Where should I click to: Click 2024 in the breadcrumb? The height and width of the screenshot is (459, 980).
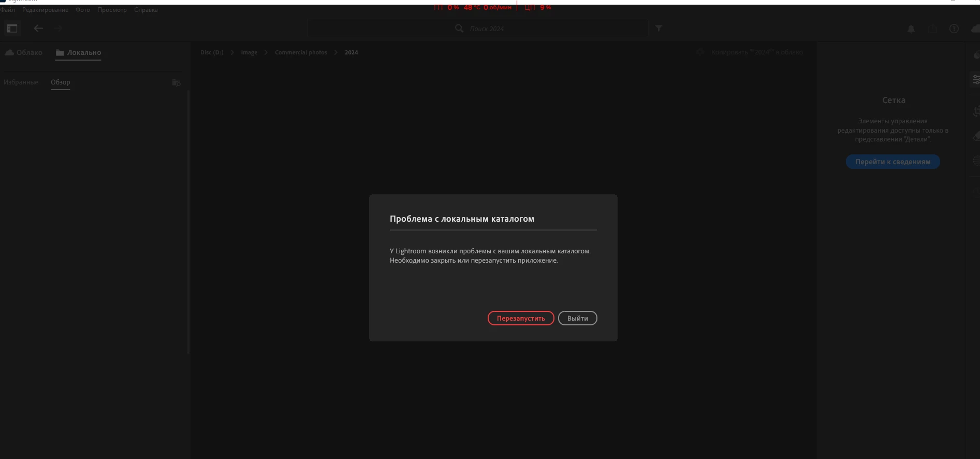tap(352, 52)
